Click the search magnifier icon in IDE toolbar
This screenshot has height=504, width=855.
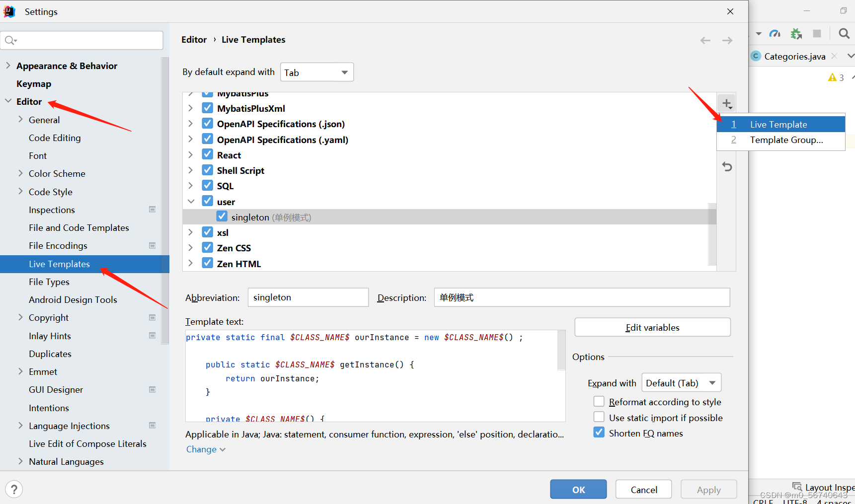click(x=844, y=34)
